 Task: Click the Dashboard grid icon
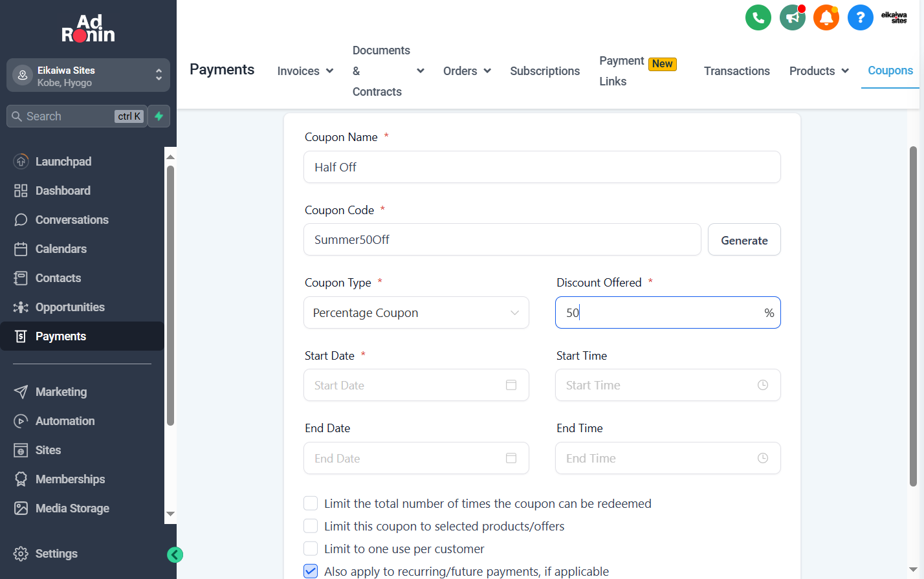(x=21, y=191)
